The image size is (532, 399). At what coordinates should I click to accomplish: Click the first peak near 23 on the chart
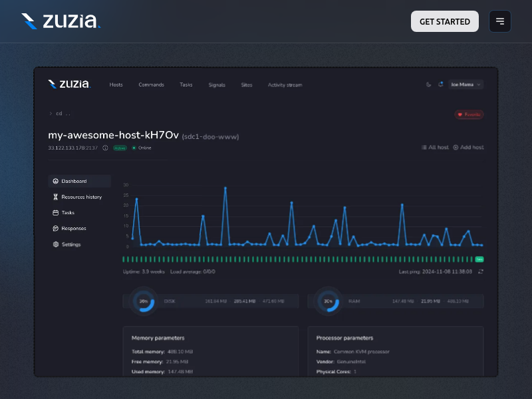[137, 199]
